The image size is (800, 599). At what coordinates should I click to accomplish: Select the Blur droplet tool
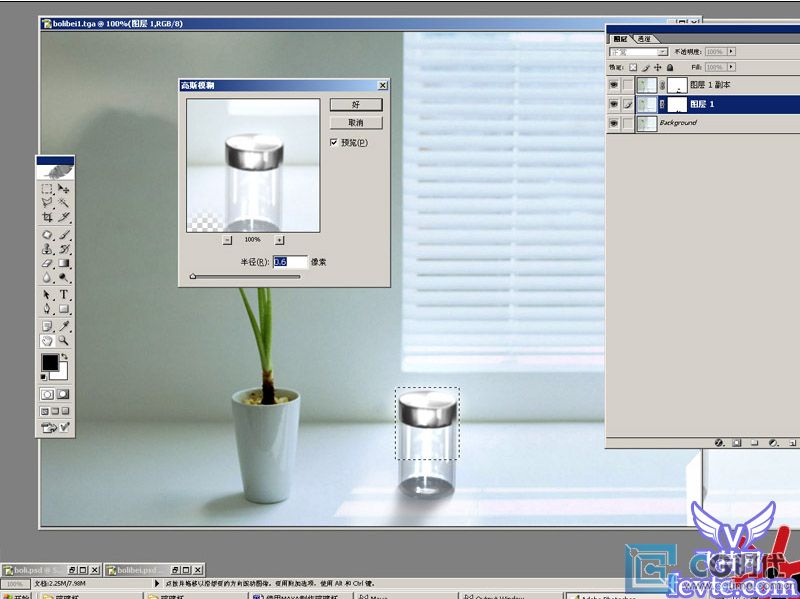47,278
